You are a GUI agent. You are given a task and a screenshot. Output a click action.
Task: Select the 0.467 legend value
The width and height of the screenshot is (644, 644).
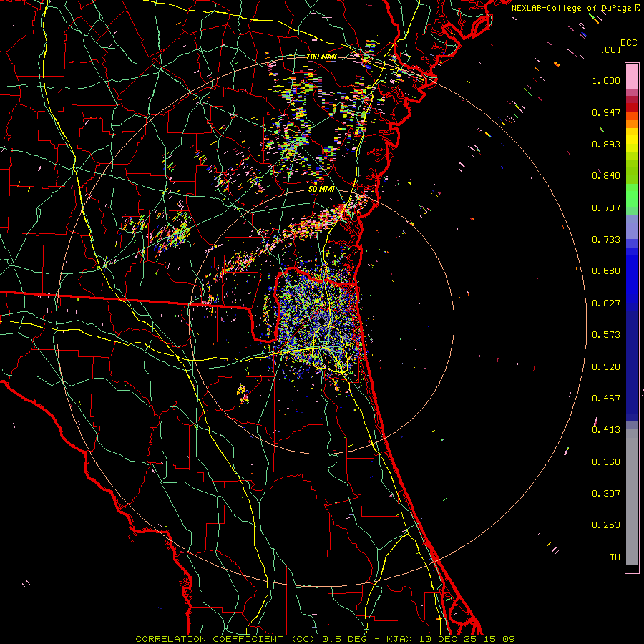point(606,399)
